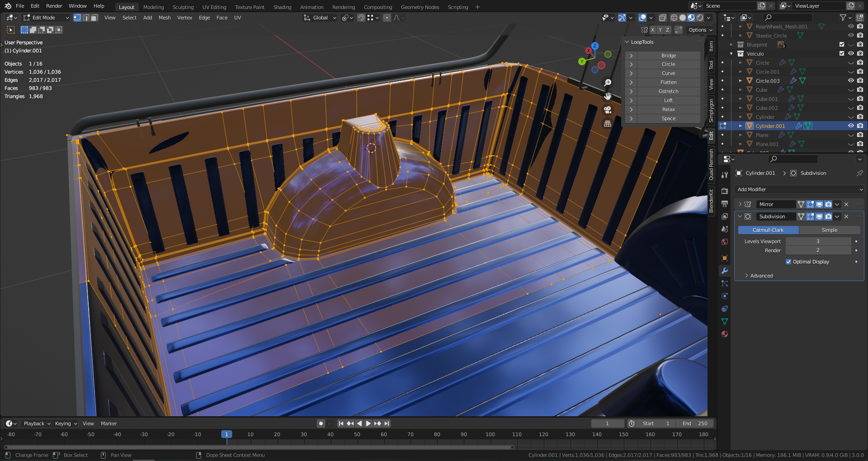This screenshot has width=868, height=461.
Task: Click the End frame field
Action: 694,423
